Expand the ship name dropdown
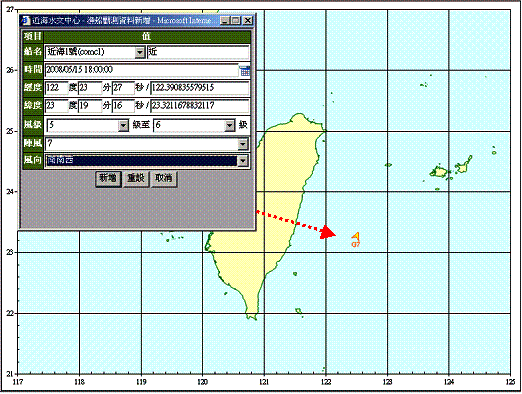Image resolution: width=522 pixels, height=394 pixels. coord(140,52)
